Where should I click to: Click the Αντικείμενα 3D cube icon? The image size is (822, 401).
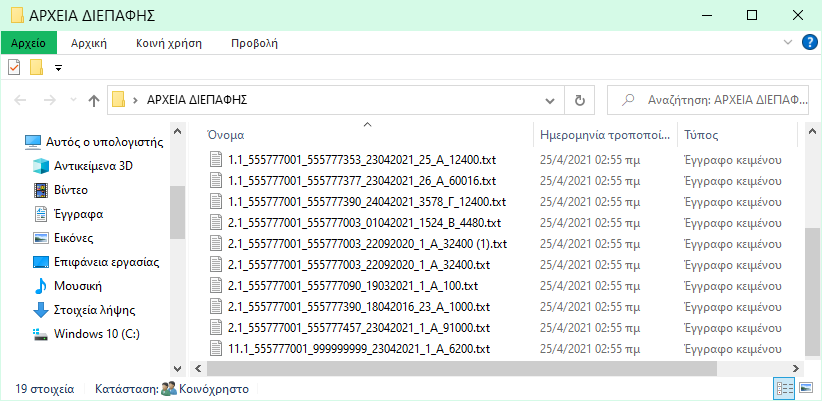[x=40, y=166]
